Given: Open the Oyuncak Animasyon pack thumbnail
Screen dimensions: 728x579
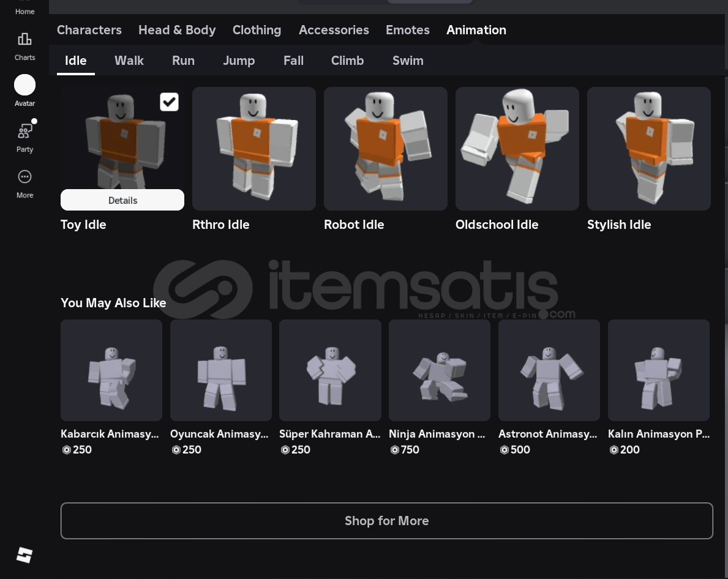Looking at the screenshot, I should tap(221, 370).
